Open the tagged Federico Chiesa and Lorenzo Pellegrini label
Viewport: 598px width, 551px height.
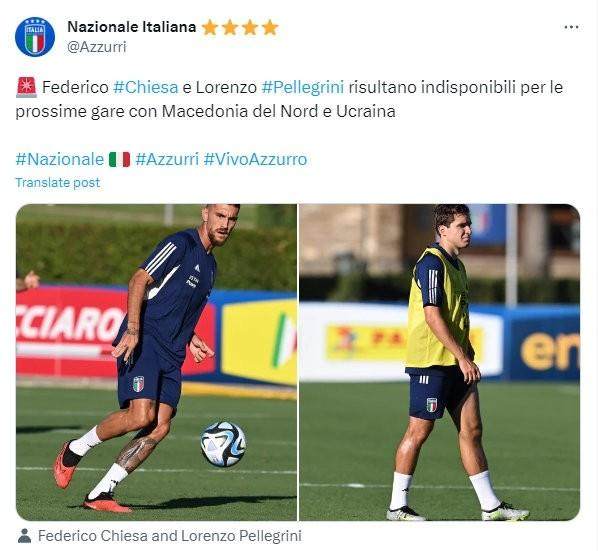(170, 536)
